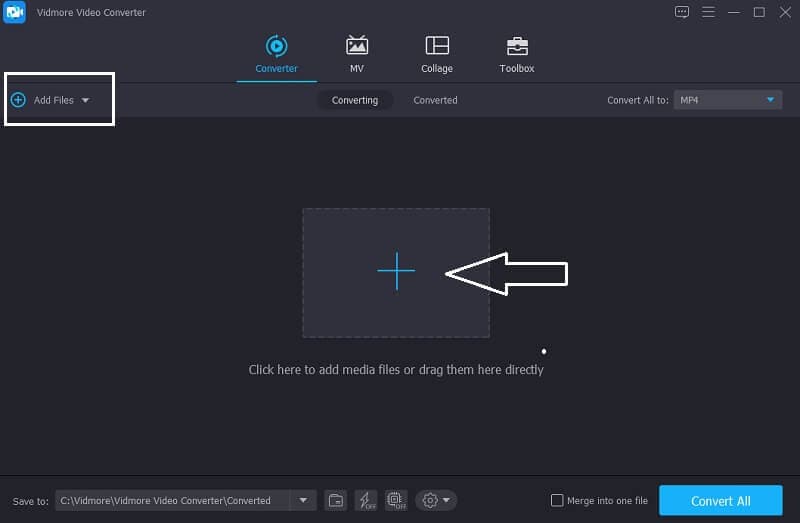
Task: Expand the Add Files dropdown arrow
Action: point(86,100)
